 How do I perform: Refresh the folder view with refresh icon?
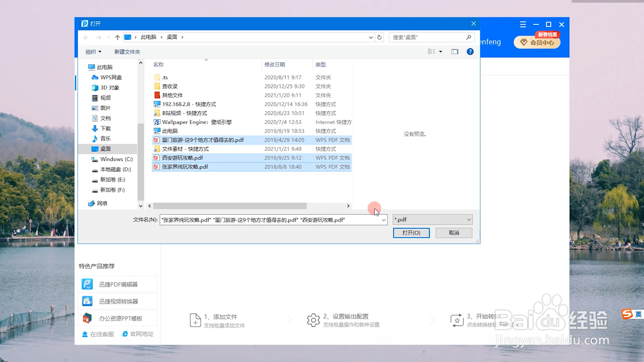pyautogui.click(x=379, y=37)
